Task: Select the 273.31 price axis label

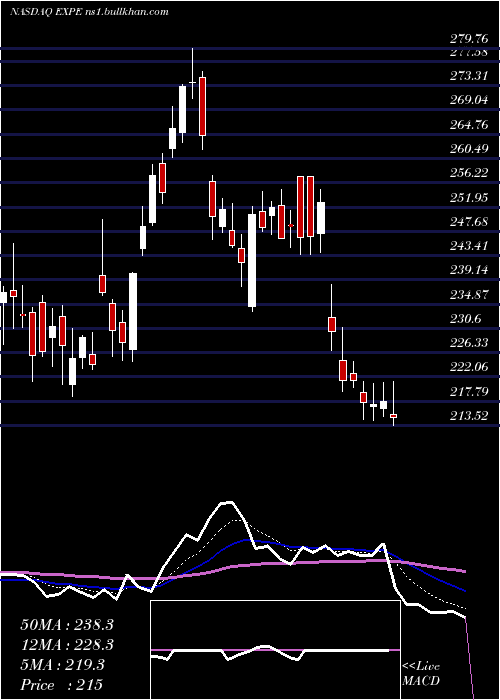Action: coord(468,75)
